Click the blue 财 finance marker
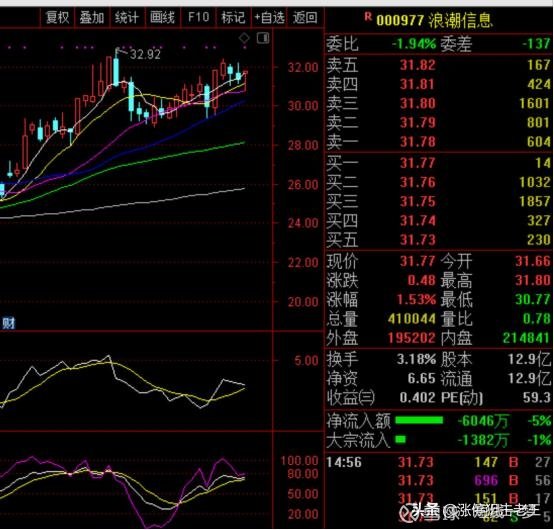 point(8,323)
